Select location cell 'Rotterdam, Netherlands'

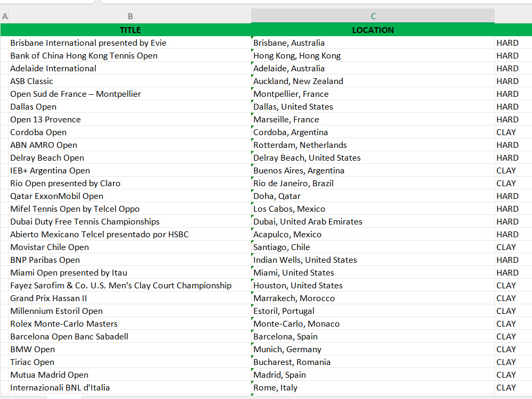373,145
